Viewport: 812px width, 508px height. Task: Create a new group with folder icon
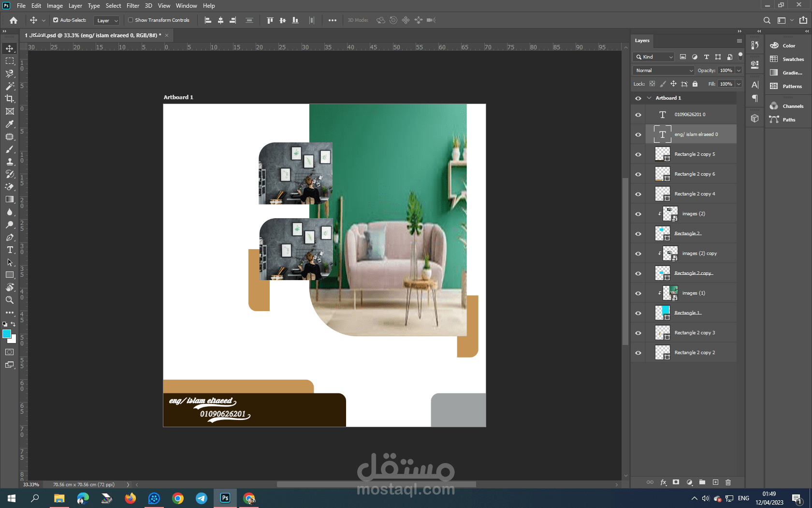(x=702, y=482)
